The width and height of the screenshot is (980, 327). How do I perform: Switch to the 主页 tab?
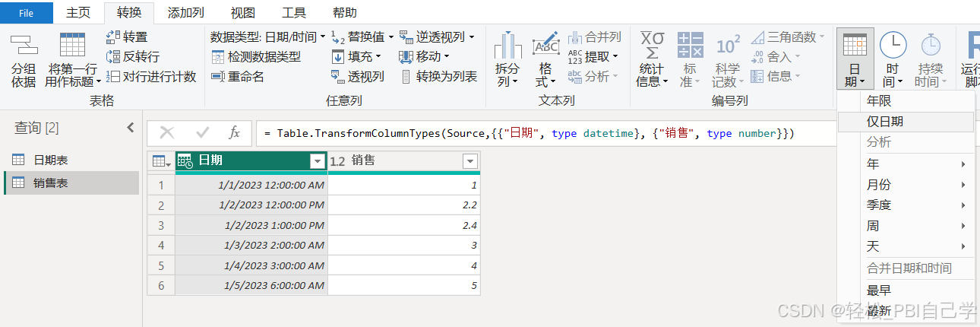coord(78,12)
